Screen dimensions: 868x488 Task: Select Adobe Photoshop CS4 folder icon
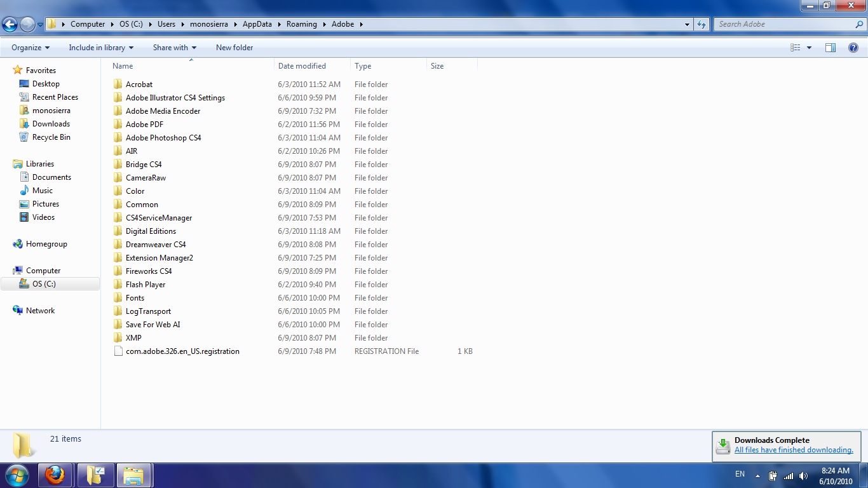pos(118,138)
